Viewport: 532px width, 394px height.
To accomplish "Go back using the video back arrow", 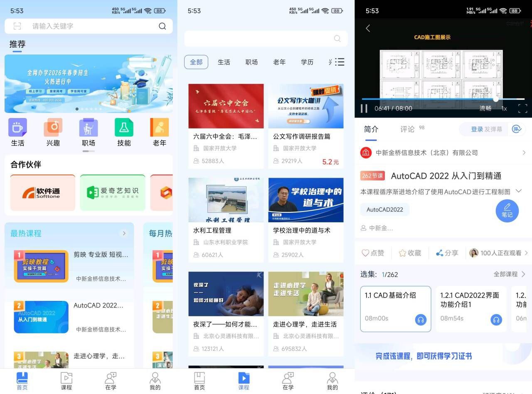I will [368, 28].
